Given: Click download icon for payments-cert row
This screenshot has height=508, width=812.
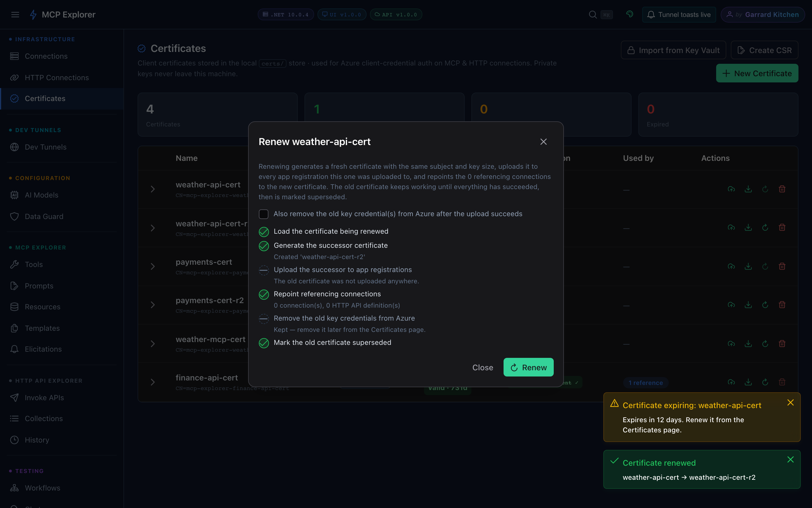Looking at the screenshot, I should coord(748,266).
